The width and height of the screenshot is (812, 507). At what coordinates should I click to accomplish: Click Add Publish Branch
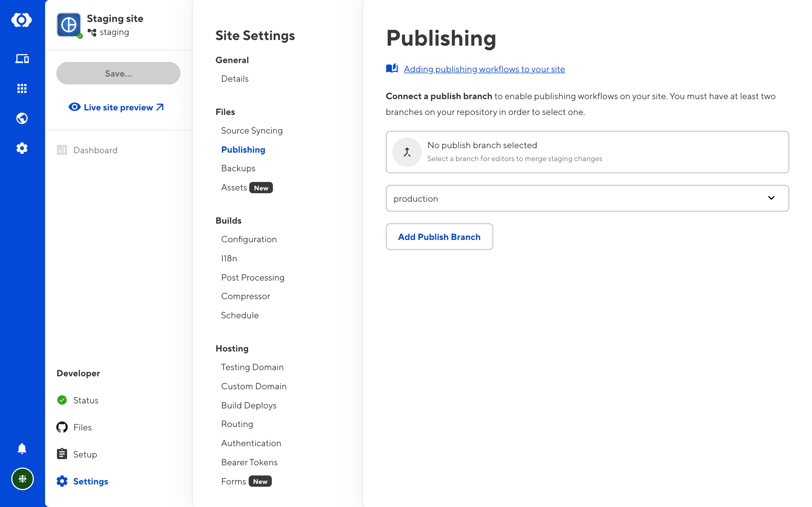point(439,237)
